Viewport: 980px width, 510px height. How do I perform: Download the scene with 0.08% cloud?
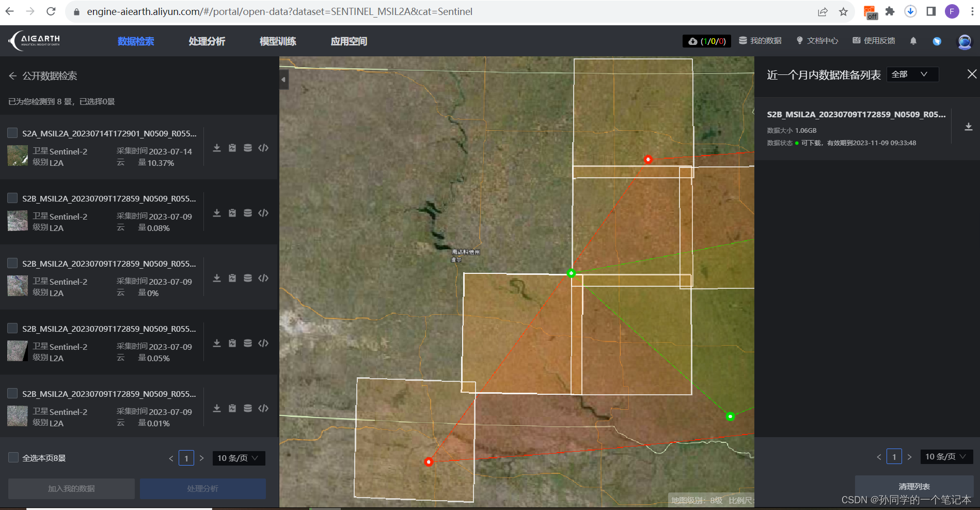click(x=217, y=213)
